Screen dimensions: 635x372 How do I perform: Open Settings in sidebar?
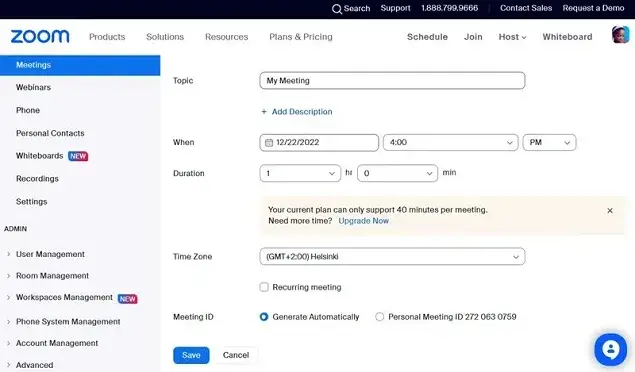tap(32, 202)
